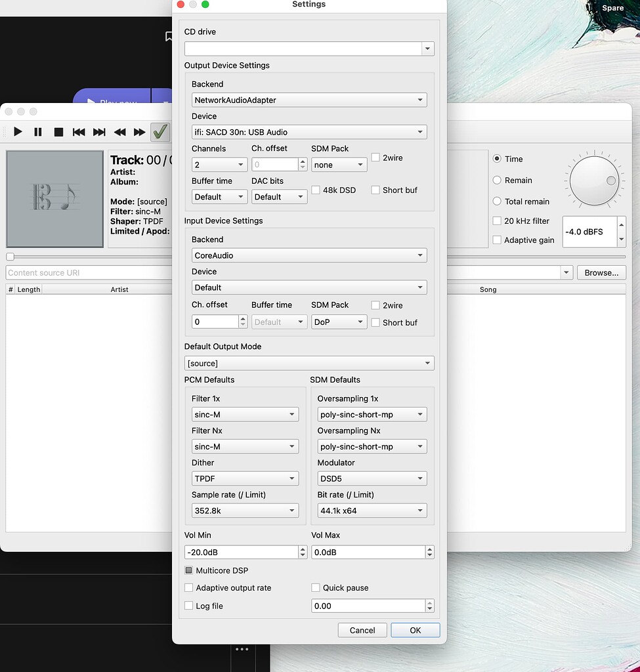Click the green checkmark icon beside the transport
640x672 pixels.
[x=160, y=131]
